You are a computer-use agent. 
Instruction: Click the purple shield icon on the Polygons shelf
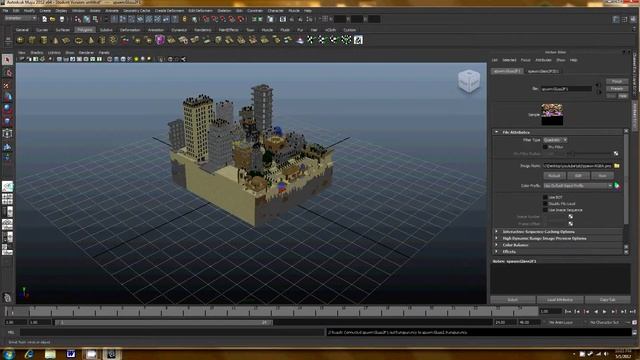click(160, 40)
